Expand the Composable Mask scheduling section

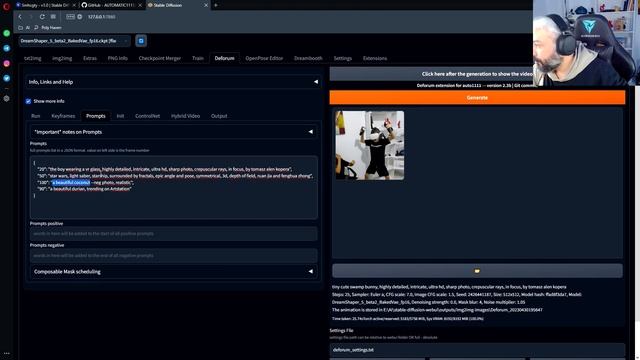[173, 271]
